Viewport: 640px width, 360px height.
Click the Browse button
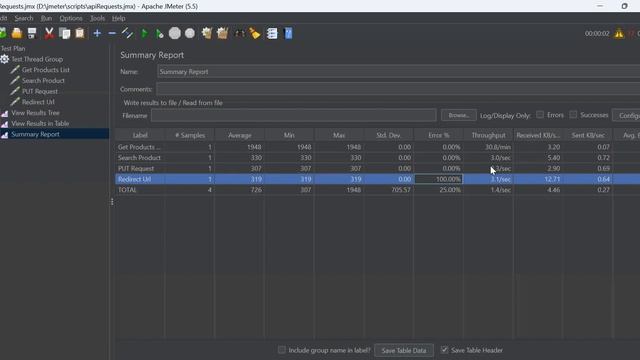tap(458, 115)
